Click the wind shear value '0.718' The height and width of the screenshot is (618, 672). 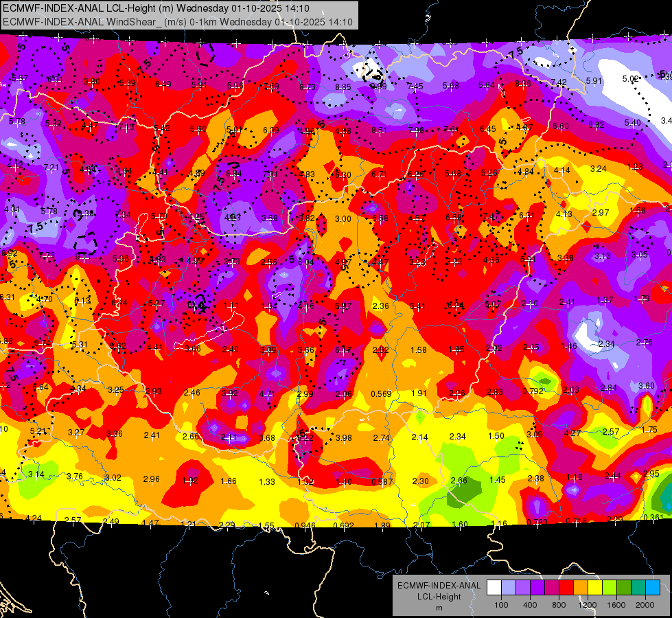(x=576, y=521)
